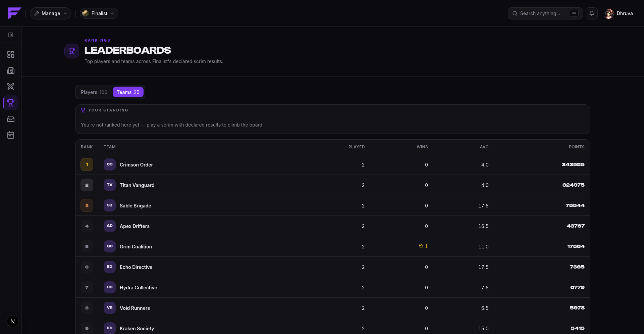Click the RANKINGS breadcrumb label
The width and height of the screenshot is (644, 334).
click(97, 40)
